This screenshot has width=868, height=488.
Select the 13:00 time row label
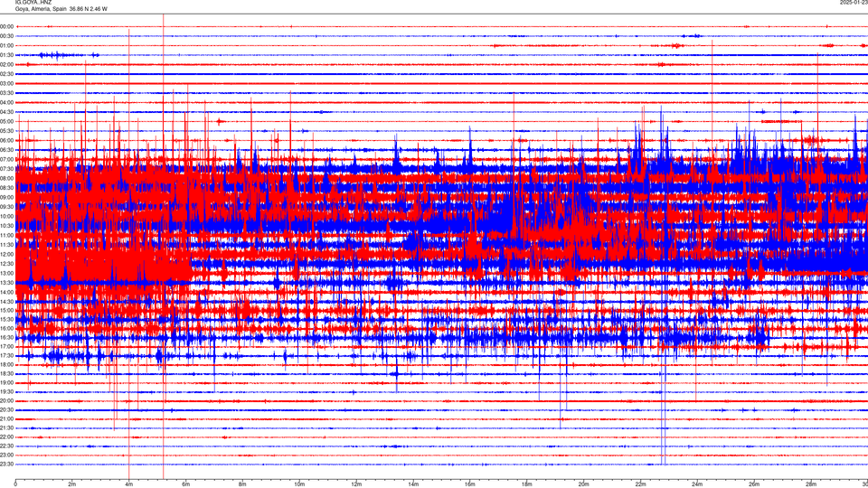[6, 273]
